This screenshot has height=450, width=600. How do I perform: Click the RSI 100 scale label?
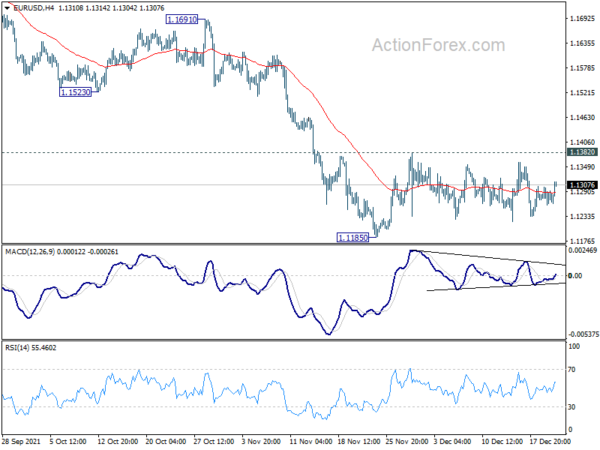pos(574,346)
